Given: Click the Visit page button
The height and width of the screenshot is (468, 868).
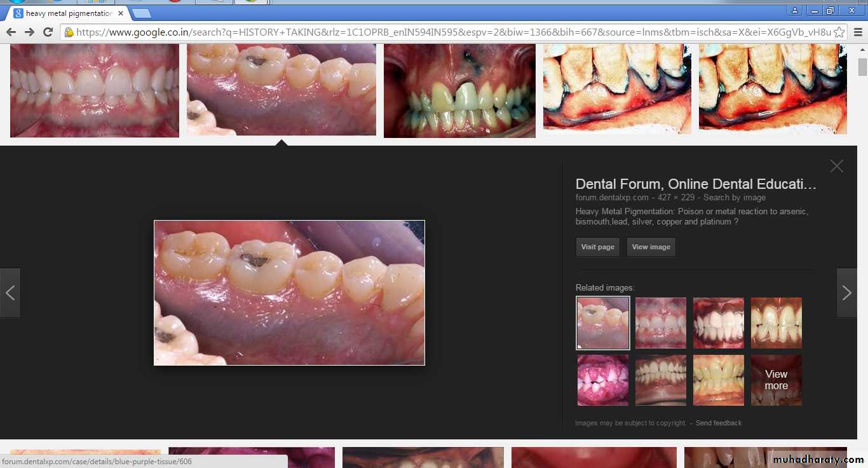Looking at the screenshot, I should [x=597, y=247].
